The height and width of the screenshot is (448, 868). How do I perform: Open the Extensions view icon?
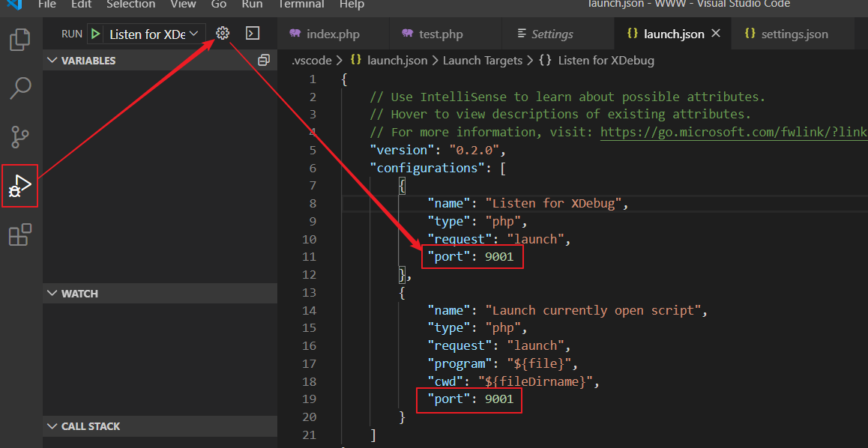click(x=20, y=234)
